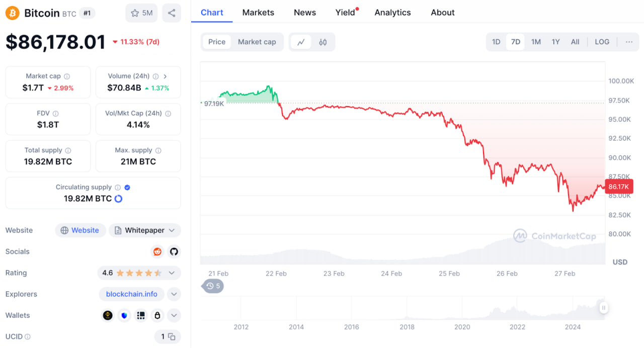Grab the timeline range slider handle

click(x=603, y=308)
